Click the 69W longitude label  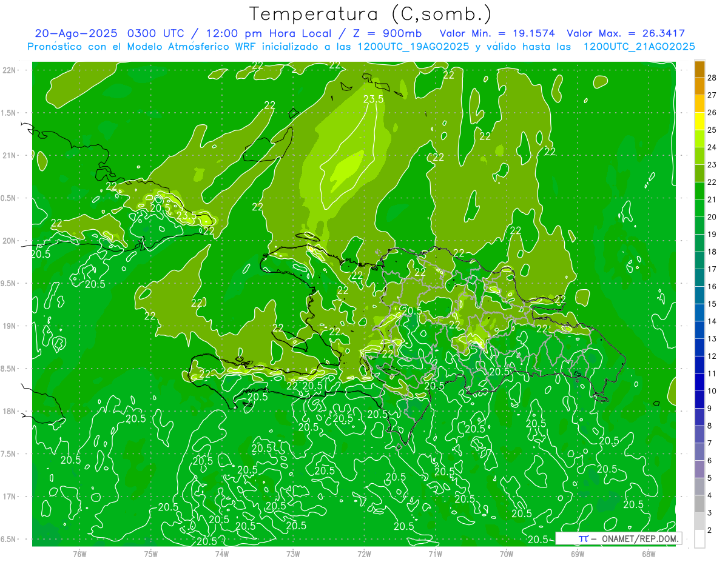(x=578, y=554)
